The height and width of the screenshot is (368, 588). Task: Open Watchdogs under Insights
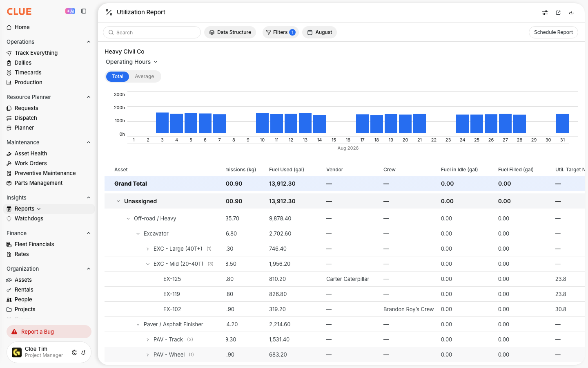pyautogui.click(x=49, y=218)
